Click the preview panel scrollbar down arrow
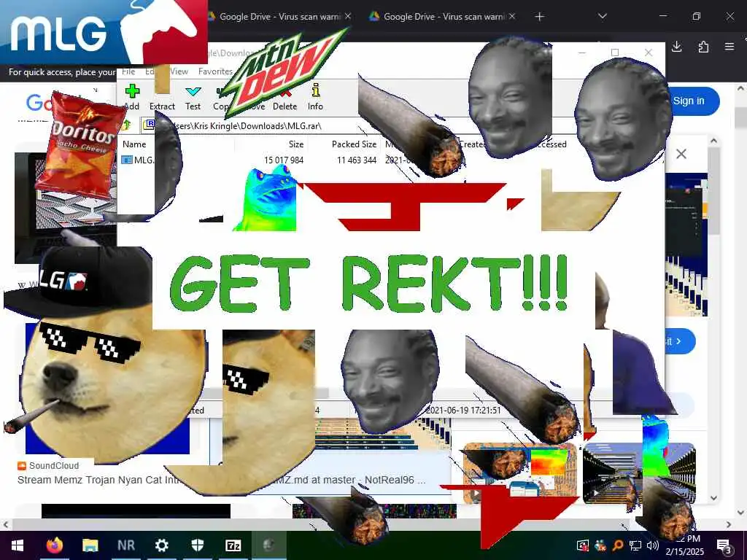747x560 pixels. [x=713, y=497]
